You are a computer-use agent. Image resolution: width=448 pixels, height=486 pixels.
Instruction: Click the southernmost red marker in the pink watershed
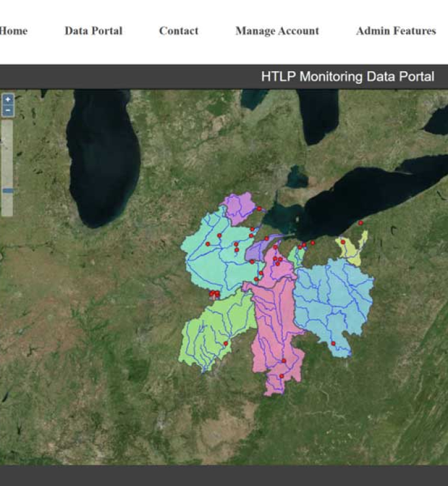[x=281, y=376]
